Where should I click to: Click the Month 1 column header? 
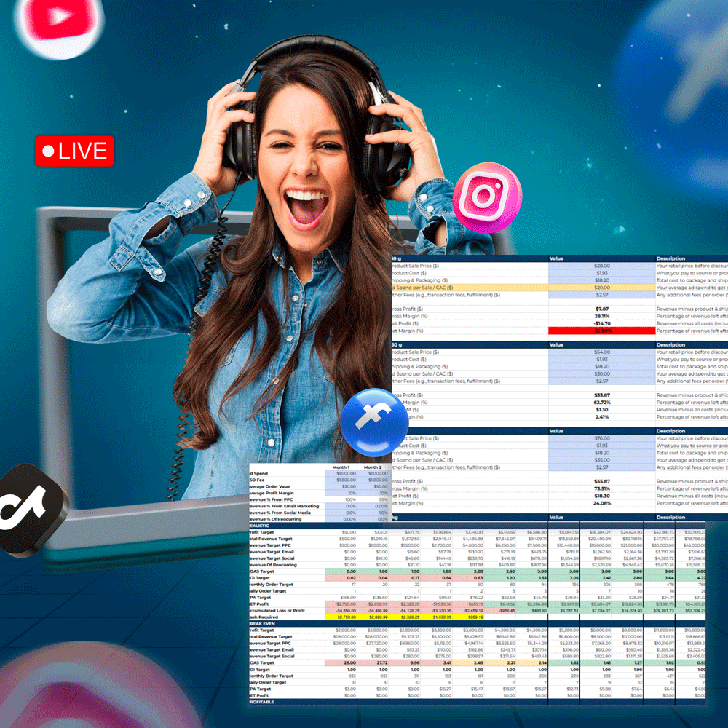pos(341,467)
